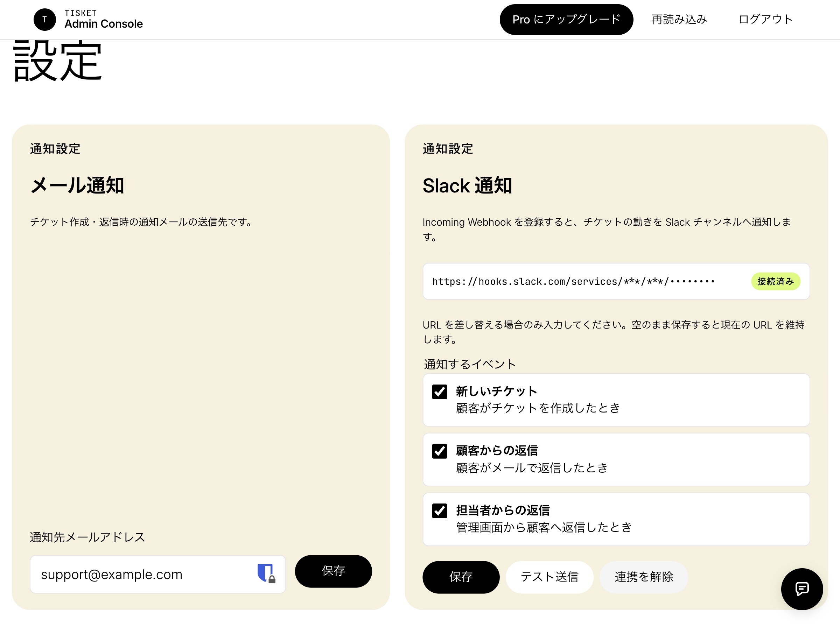Click ログアウト in the header

(x=765, y=19)
